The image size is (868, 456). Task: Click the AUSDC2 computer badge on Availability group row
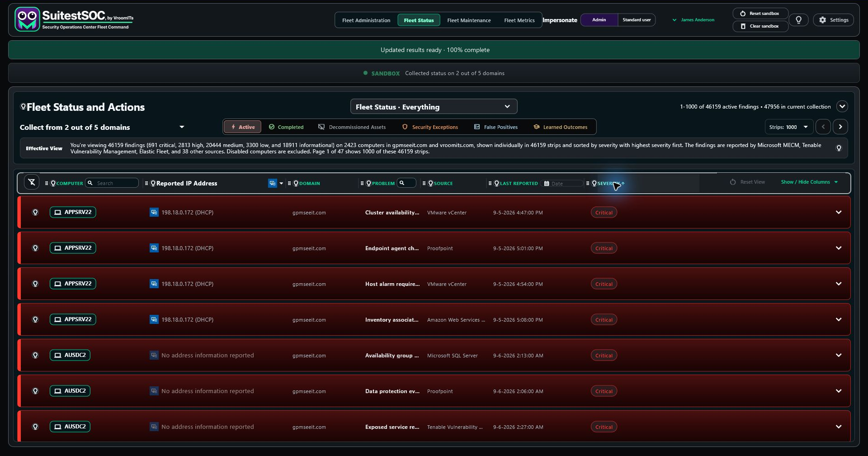pyautogui.click(x=70, y=355)
